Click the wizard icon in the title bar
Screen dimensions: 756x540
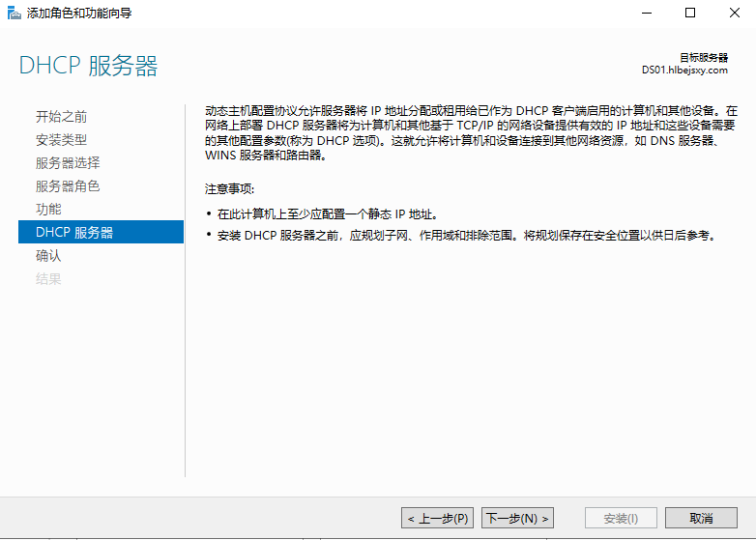click(14, 14)
